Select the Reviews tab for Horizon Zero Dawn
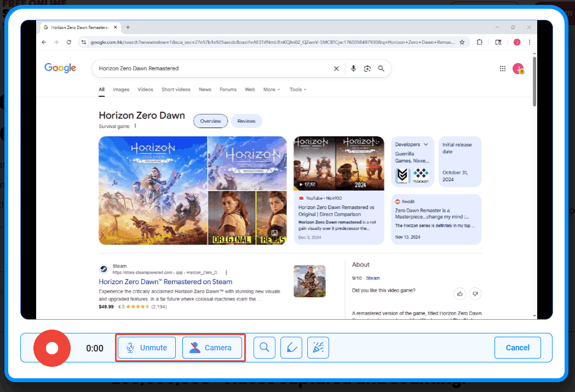Viewport: 575px width, 392px height. click(x=246, y=121)
